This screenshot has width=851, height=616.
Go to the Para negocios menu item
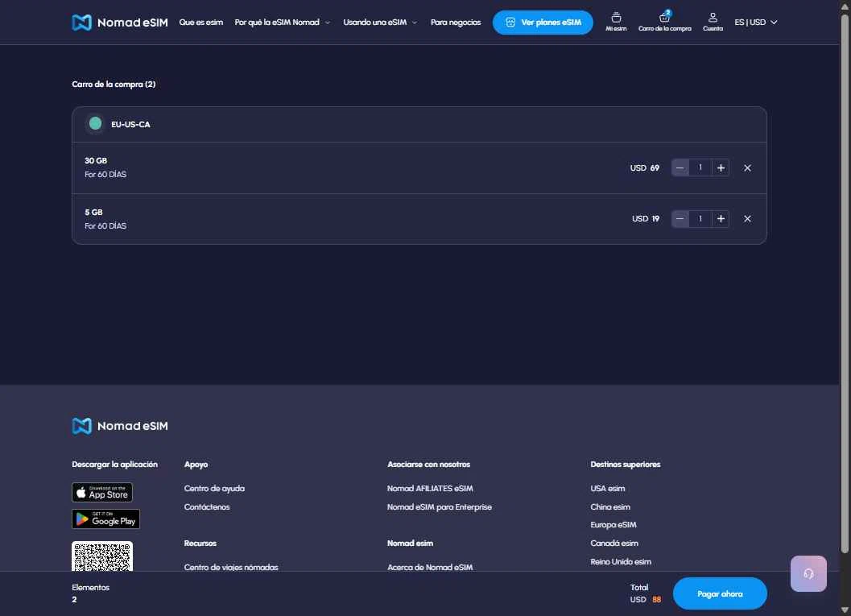(x=456, y=23)
